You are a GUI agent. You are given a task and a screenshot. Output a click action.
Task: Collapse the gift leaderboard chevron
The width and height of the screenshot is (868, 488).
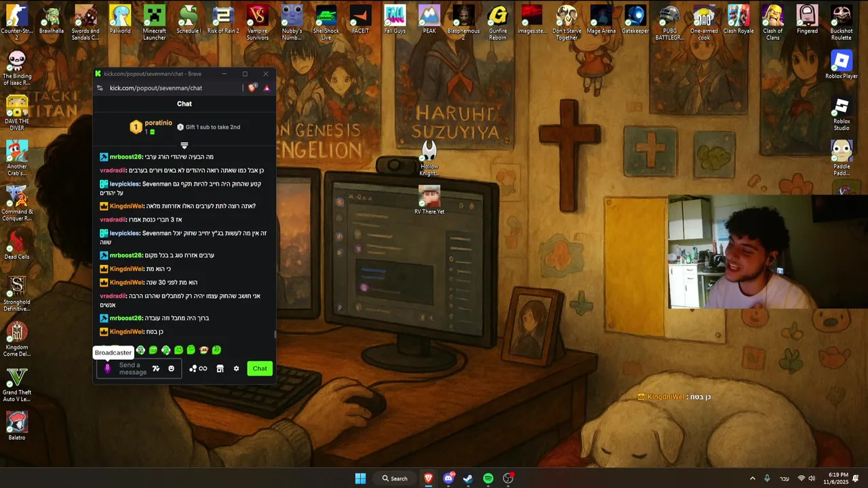(184, 145)
